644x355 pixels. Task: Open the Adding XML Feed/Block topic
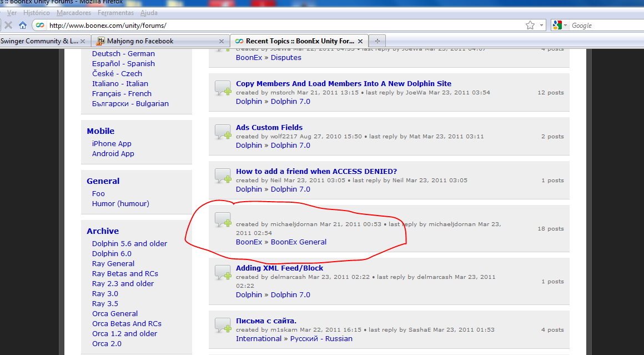tap(280, 268)
